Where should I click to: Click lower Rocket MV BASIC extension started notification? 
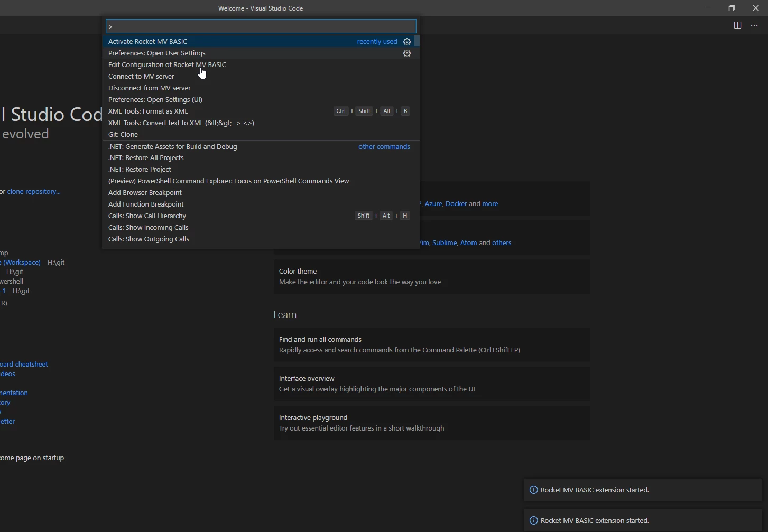pos(643,520)
